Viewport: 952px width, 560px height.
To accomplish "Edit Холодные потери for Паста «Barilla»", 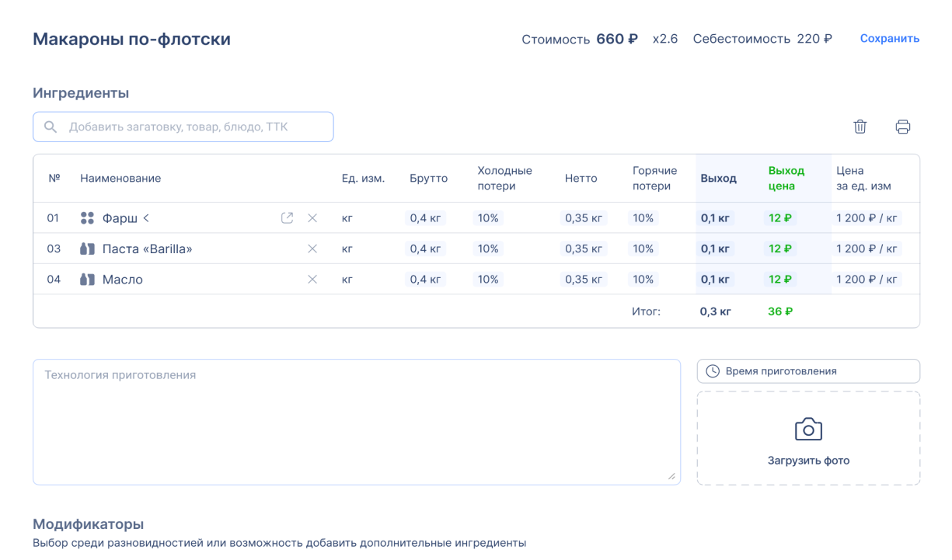I will click(488, 249).
